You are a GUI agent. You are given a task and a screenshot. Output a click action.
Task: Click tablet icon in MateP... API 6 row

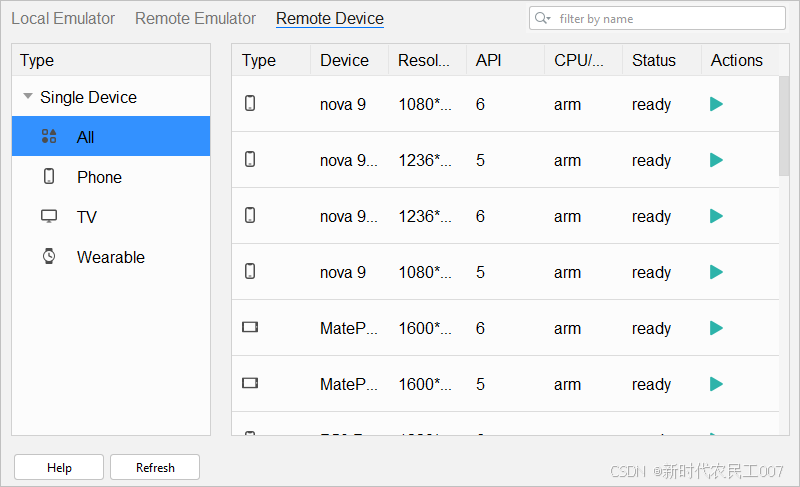250,327
